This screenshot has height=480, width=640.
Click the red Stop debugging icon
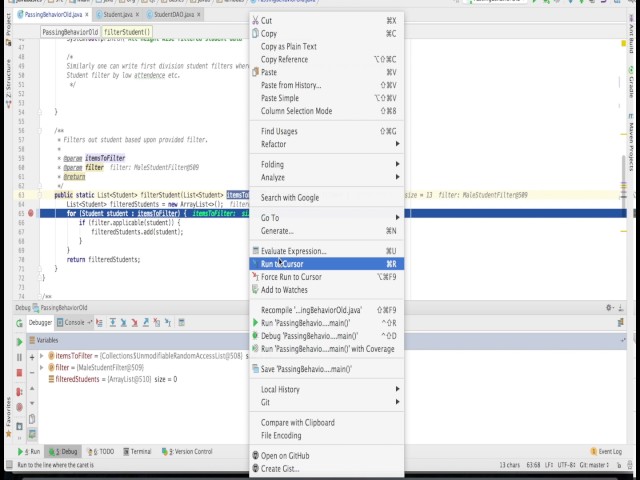tap(19, 372)
